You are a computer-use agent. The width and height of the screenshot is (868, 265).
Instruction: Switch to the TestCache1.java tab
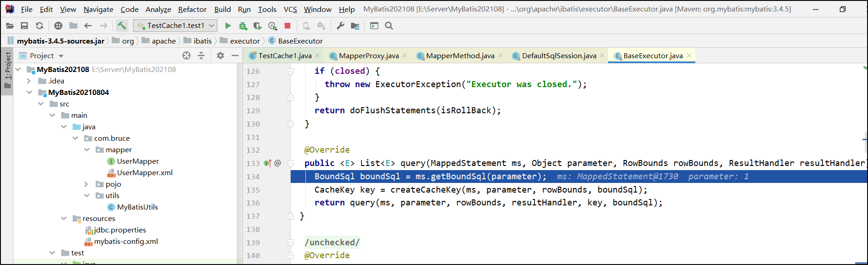pos(285,56)
